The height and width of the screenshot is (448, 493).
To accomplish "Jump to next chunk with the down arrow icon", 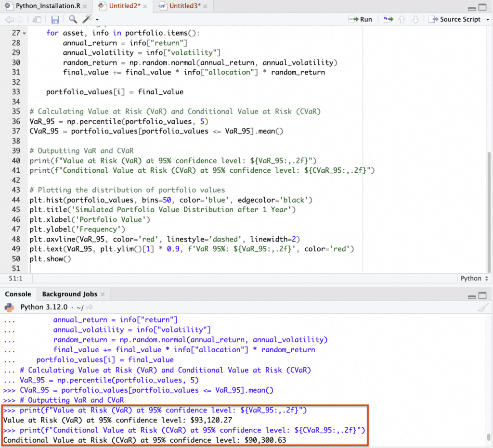I will (x=415, y=19).
